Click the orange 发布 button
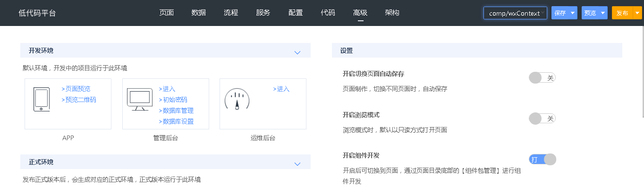Viewport: 644px width, 187px height. click(622, 13)
